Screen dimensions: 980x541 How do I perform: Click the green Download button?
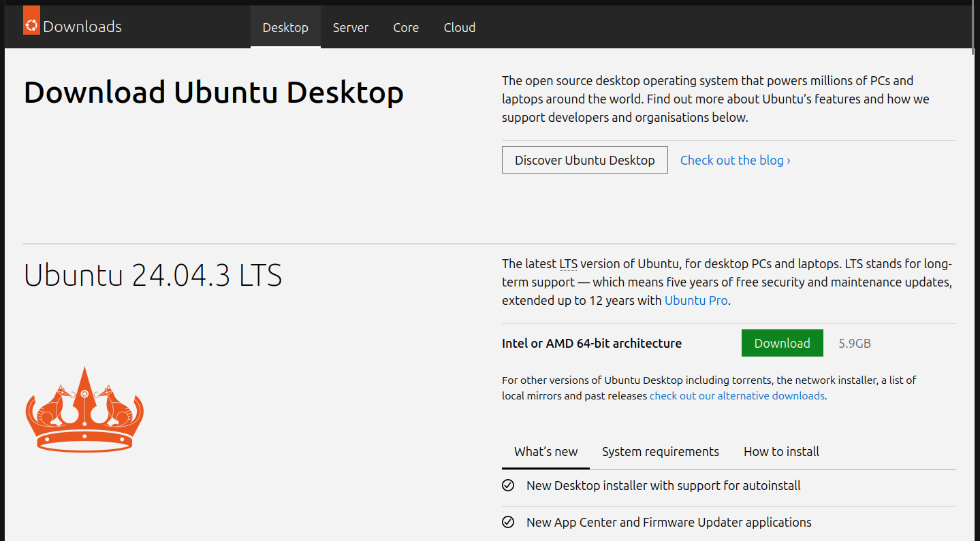[x=782, y=343]
